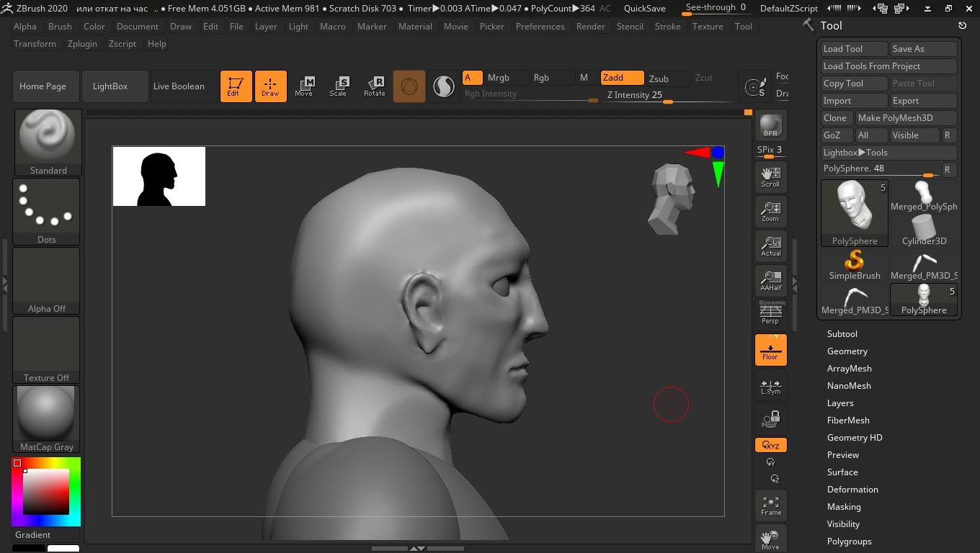Expand the Deformation subpalette

[x=852, y=490]
